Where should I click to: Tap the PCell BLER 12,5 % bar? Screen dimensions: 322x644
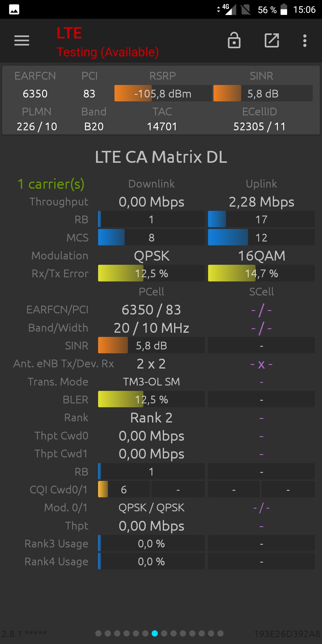pyautogui.click(x=151, y=399)
